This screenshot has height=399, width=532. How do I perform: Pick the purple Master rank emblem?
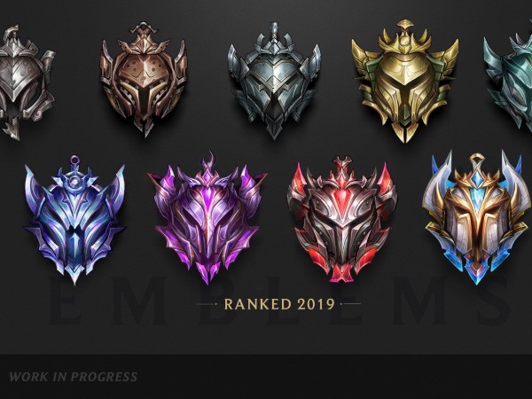(207, 217)
